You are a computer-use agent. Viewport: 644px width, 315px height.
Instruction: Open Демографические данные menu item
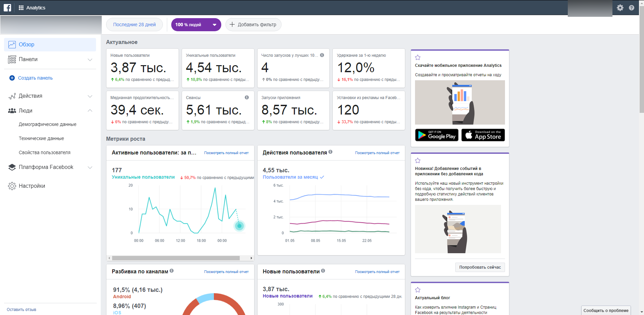48,124
